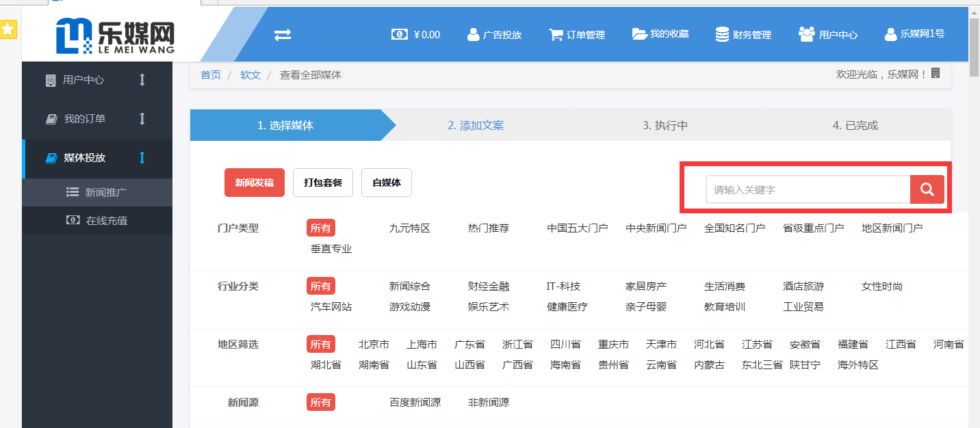Click the red search magnifier button
This screenshot has height=428, width=980.
pyautogui.click(x=927, y=189)
